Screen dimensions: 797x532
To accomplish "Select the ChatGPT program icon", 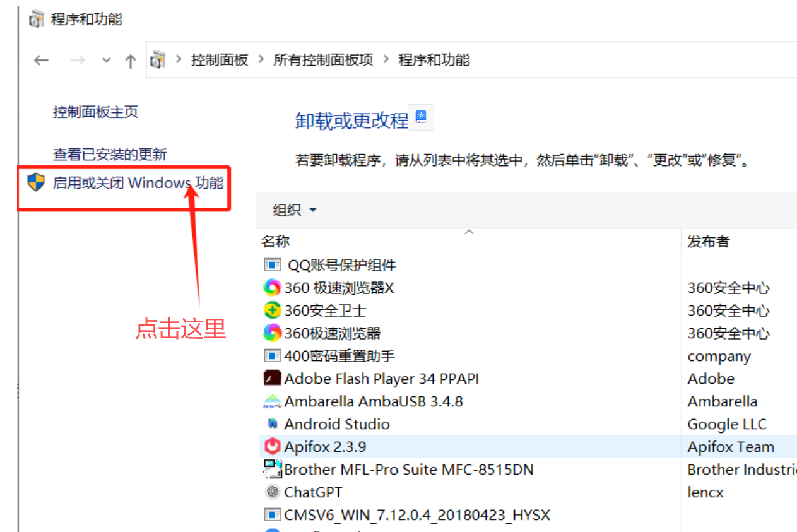I will 272,492.
